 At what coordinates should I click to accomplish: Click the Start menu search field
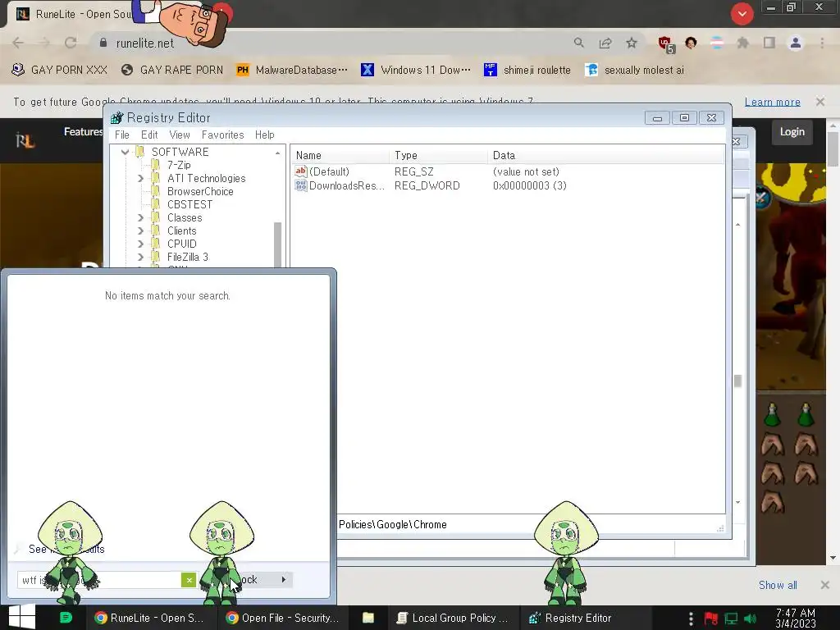point(99,580)
